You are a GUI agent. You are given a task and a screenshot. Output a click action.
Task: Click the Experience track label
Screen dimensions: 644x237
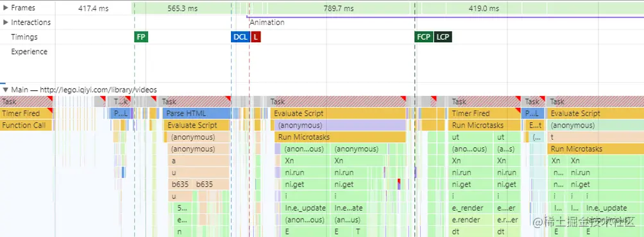[29, 52]
